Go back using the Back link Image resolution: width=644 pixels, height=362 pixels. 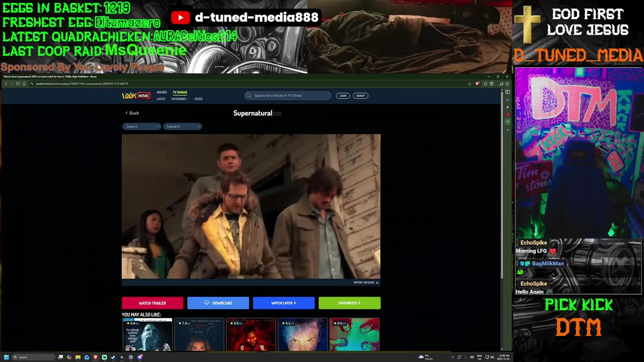[x=132, y=113]
